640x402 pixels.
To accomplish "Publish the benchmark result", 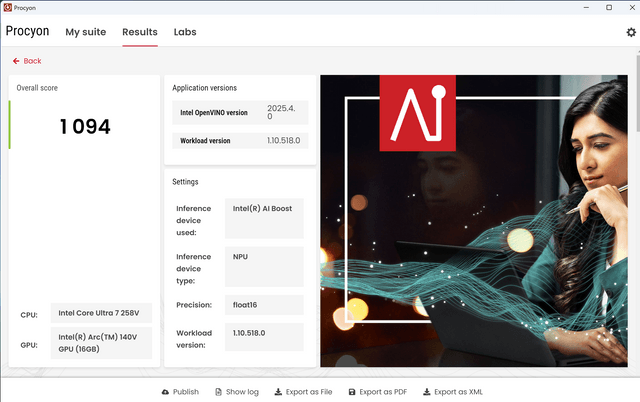I will point(180,392).
